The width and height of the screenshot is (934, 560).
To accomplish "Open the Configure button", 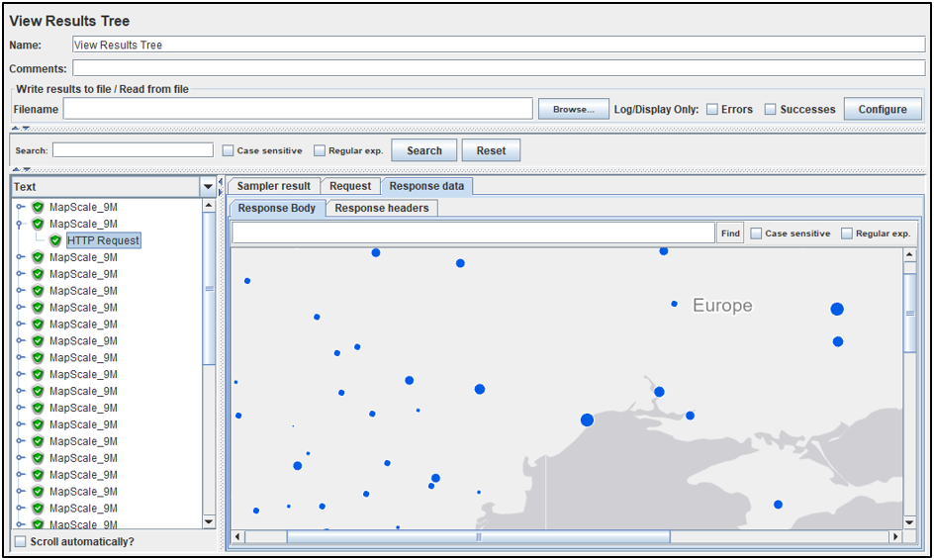I will pos(883,109).
